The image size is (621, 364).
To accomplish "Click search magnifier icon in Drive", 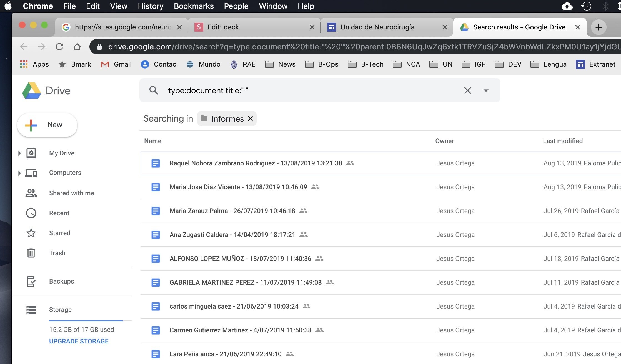I will [154, 90].
